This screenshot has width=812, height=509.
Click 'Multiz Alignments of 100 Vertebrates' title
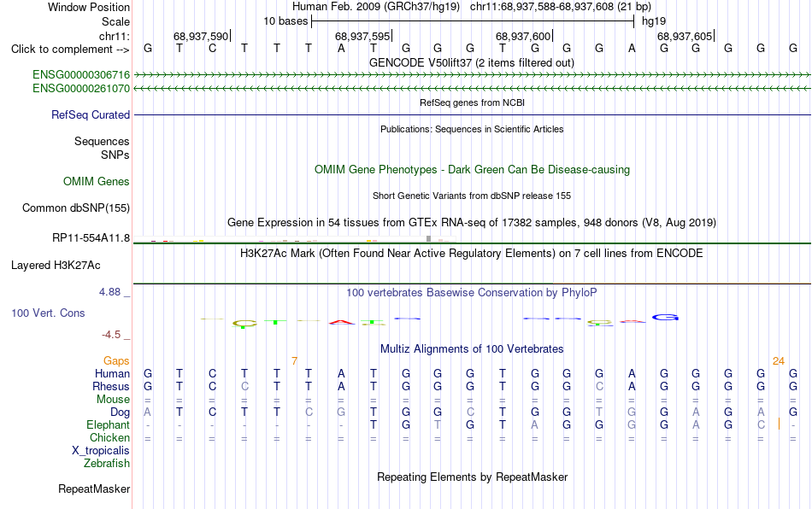472,349
